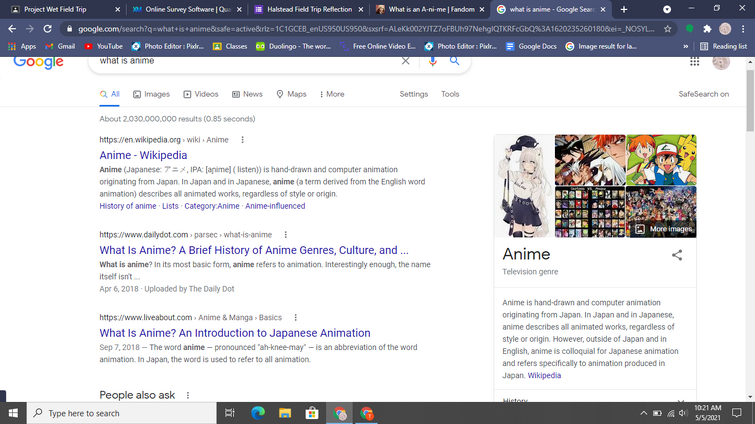
Task: Open search Tools
Action: 450,94
